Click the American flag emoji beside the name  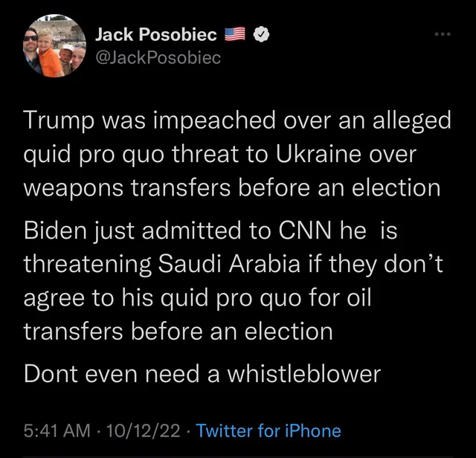tap(235, 34)
